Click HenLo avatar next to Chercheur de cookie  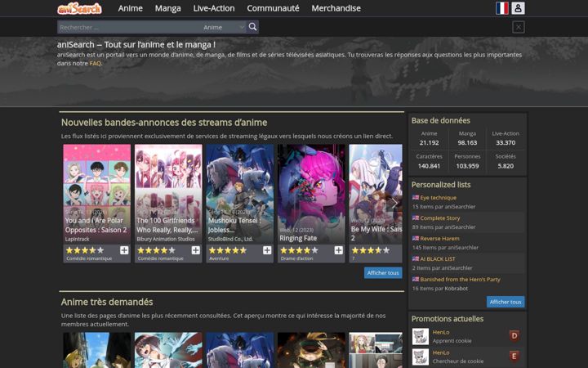[421, 357]
